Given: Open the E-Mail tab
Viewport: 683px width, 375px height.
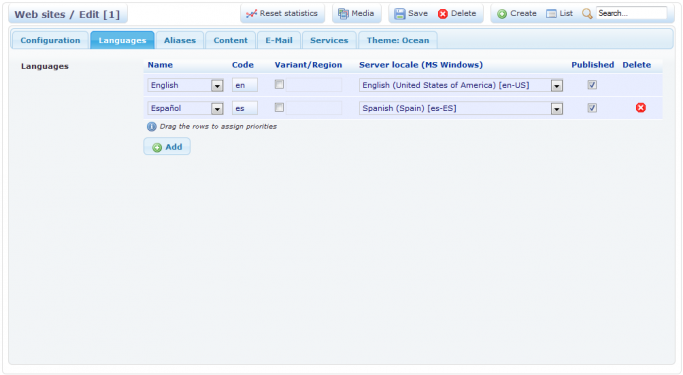Looking at the screenshot, I should coord(279,40).
